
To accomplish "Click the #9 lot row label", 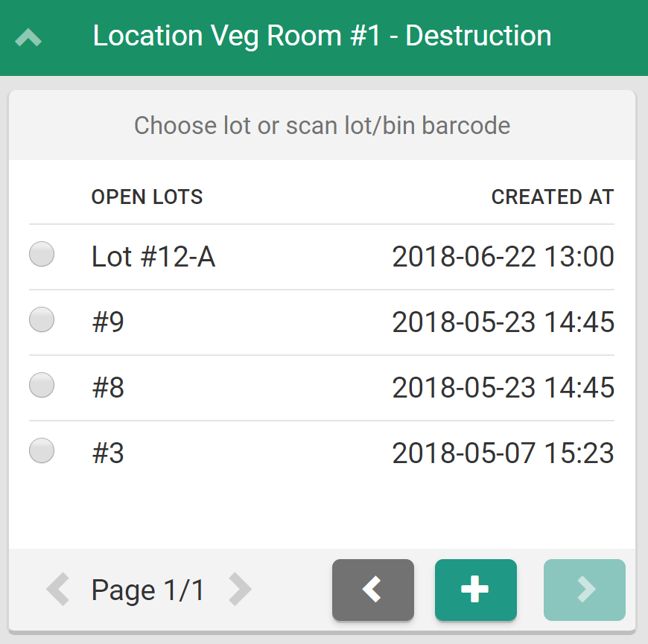I will pyautogui.click(x=108, y=323).
